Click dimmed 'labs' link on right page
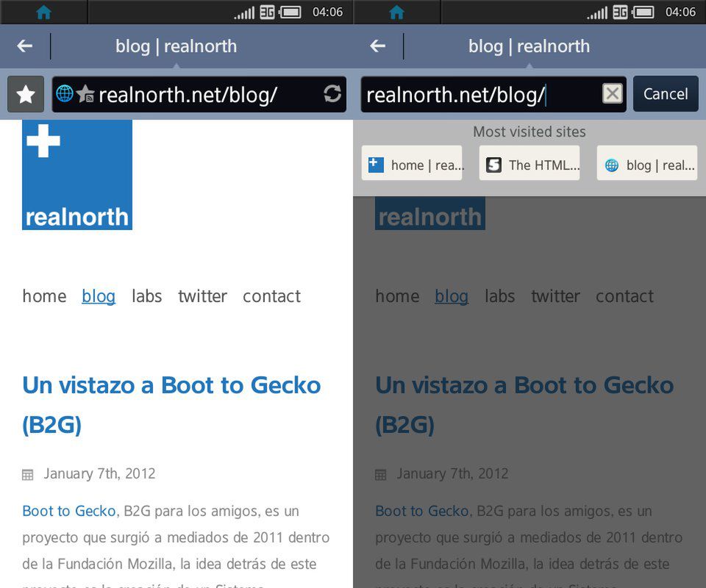The image size is (706, 588). click(x=500, y=296)
